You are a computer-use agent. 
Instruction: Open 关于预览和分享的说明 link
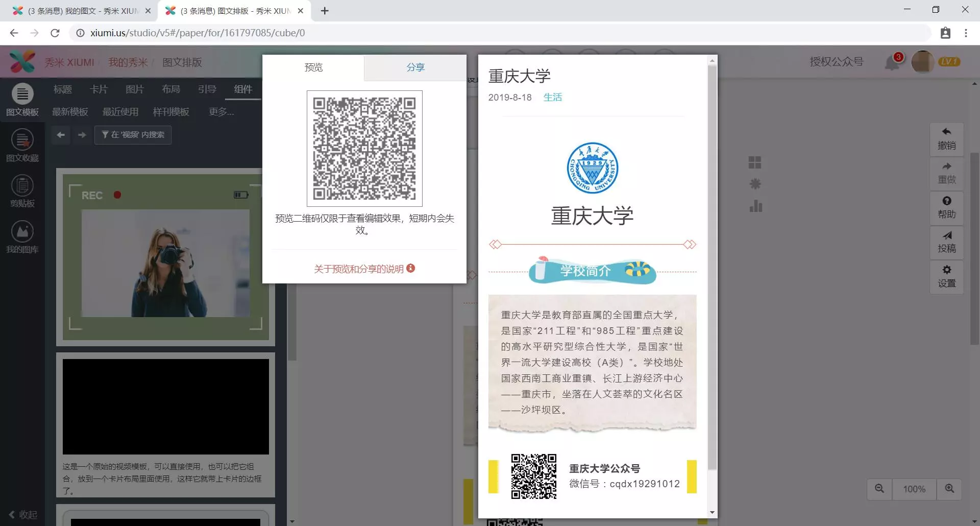coord(359,269)
